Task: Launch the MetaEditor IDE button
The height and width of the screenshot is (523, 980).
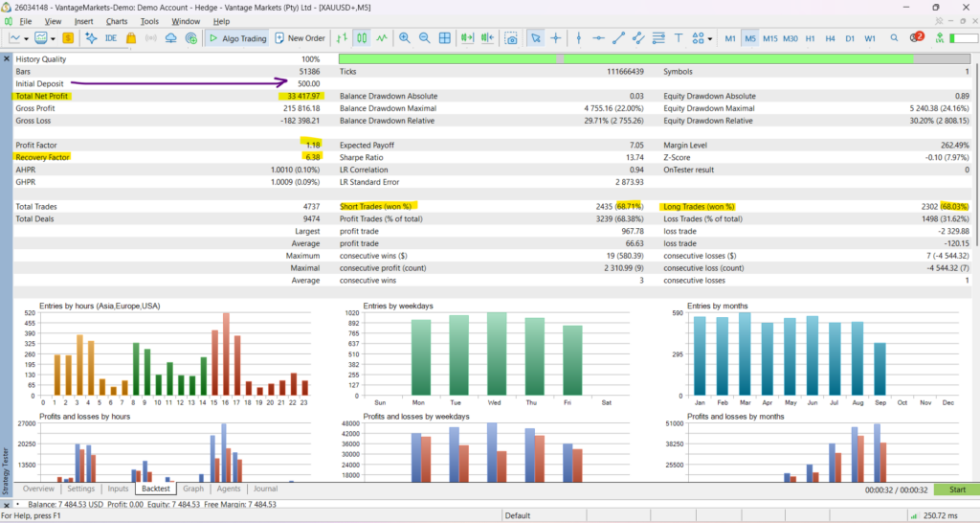Action: (x=111, y=38)
